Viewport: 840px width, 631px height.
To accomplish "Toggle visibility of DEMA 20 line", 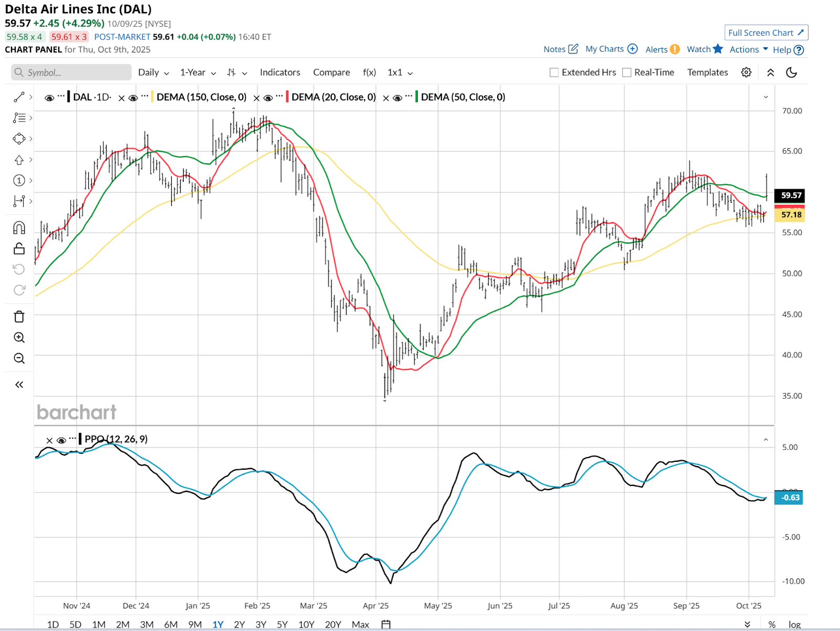I will pyautogui.click(x=268, y=98).
